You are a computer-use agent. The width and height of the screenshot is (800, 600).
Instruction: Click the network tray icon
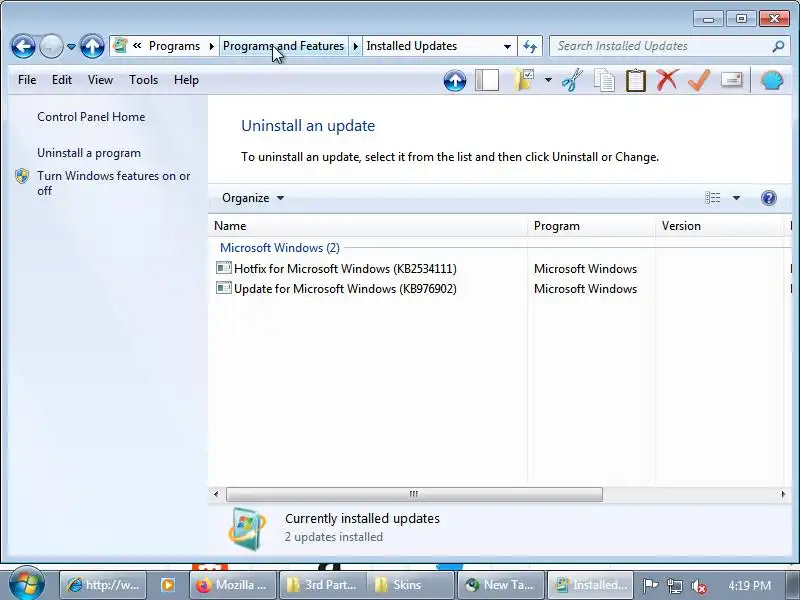[x=674, y=586]
